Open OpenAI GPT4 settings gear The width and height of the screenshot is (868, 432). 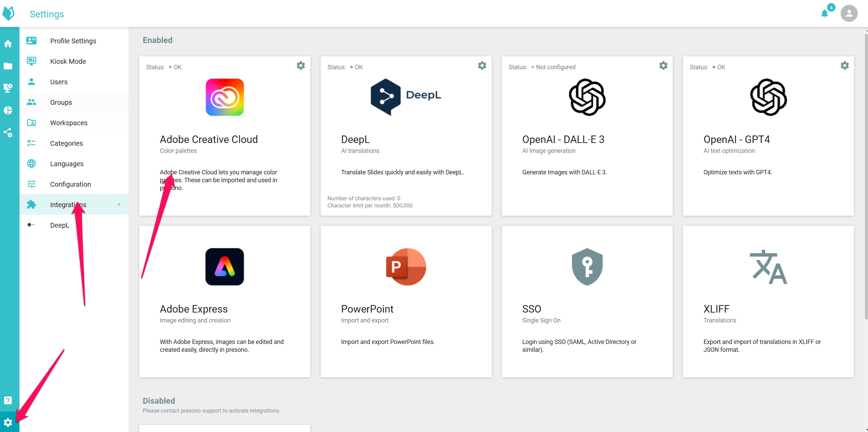(x=845, y=66)
